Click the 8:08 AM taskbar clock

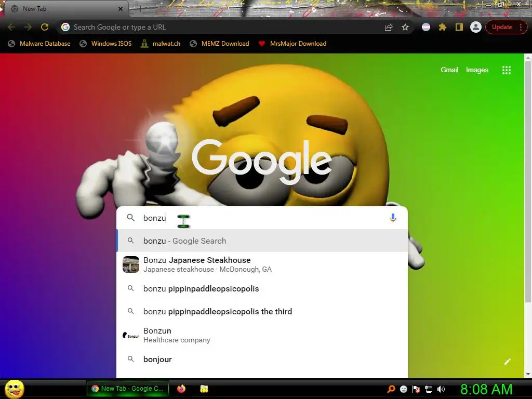coord(486,389)
